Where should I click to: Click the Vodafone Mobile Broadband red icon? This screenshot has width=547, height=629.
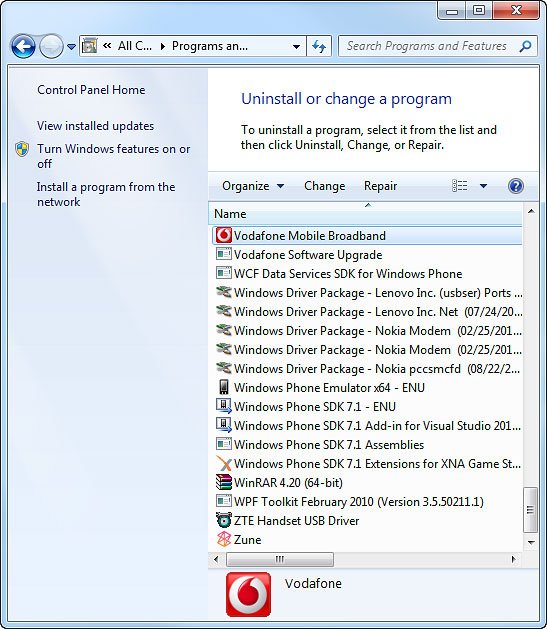pos(223,235)
